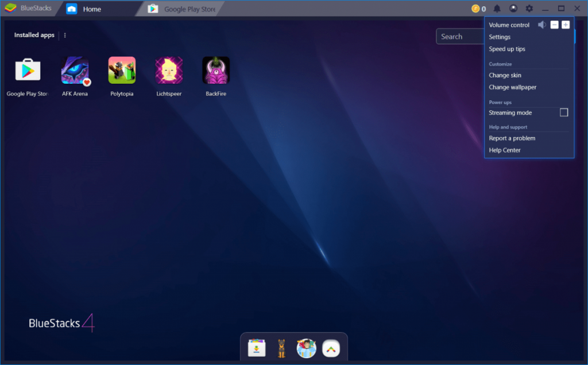Open the round cartoon character icon in dock
Image resolution: width=588 pixels, height=365 pixels.
click(x=307, y=348)
